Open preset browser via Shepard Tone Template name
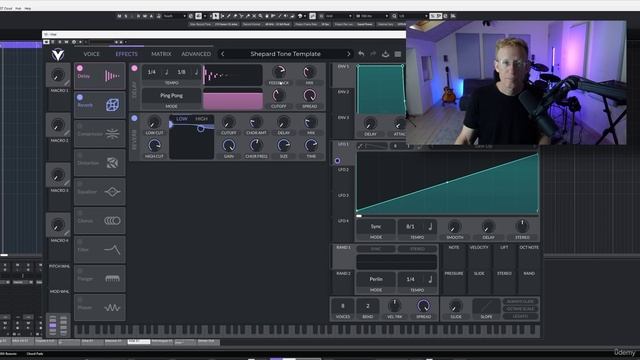The height and width of the screenshot is (360, 640). click(285, 54)
